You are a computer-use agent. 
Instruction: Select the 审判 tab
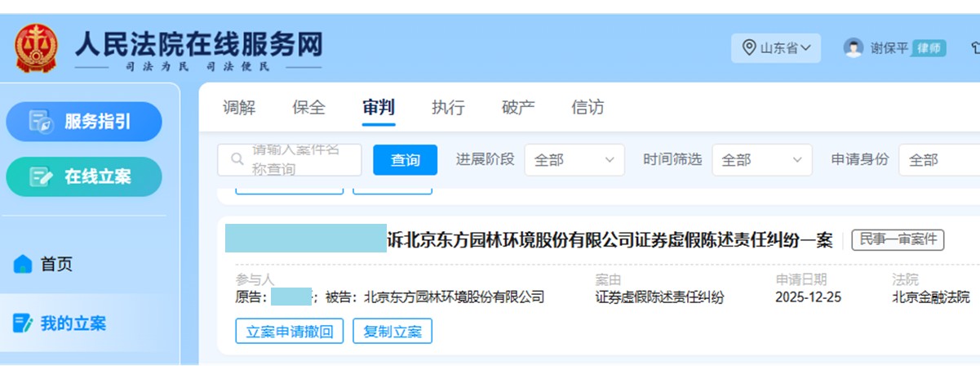379,107
